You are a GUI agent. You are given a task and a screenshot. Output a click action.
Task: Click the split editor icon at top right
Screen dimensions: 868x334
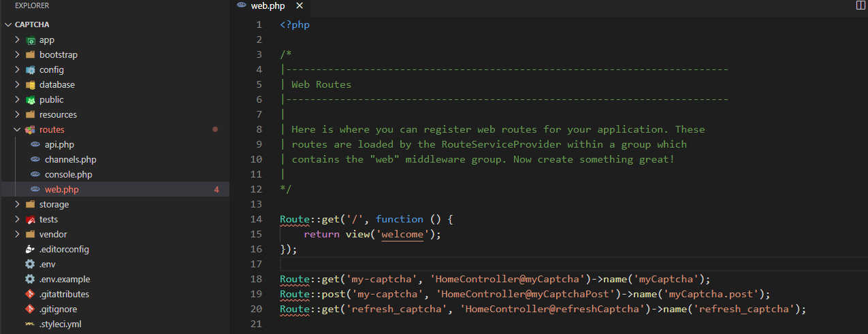tap(861, 6)
